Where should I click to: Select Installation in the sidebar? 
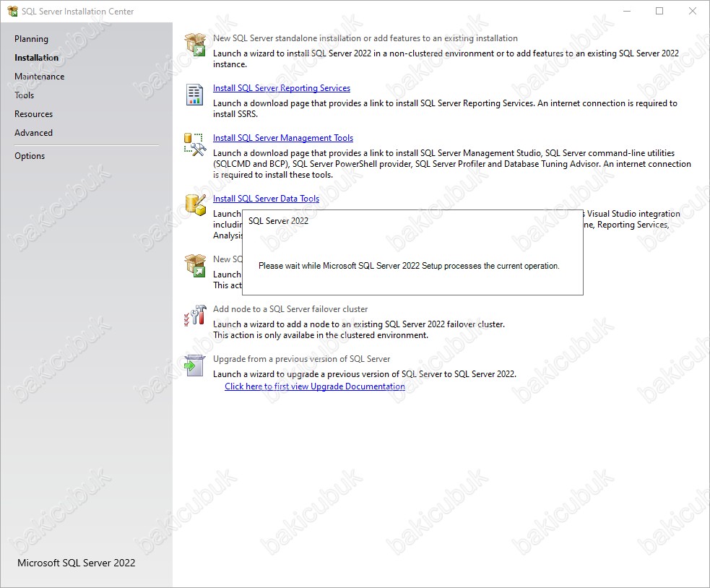pos(37,58)
